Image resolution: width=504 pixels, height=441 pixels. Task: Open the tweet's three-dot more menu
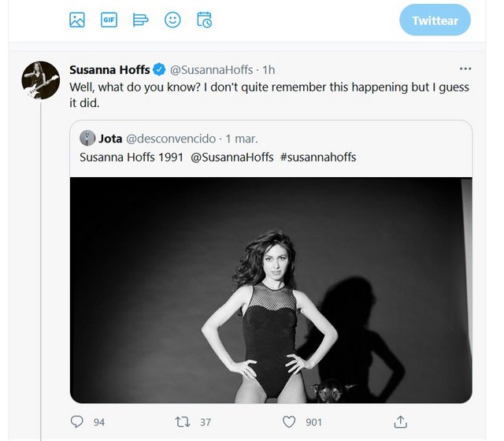465,69
